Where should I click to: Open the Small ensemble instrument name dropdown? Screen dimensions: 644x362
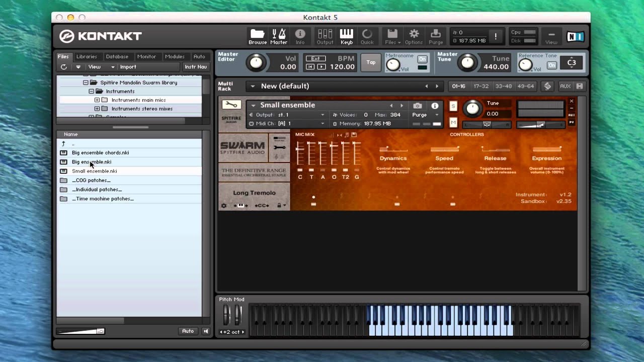point(254,105)
